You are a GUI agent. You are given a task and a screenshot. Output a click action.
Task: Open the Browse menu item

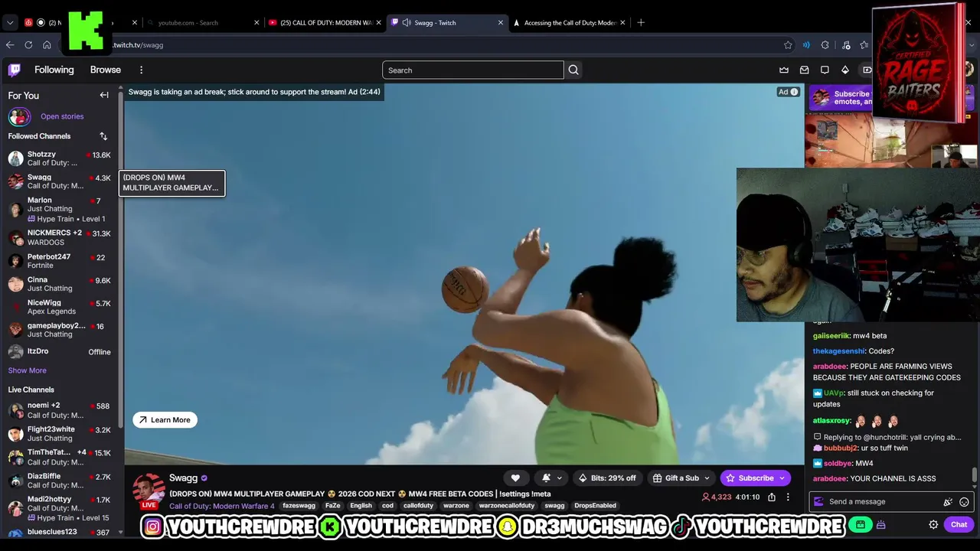(106, 70)
